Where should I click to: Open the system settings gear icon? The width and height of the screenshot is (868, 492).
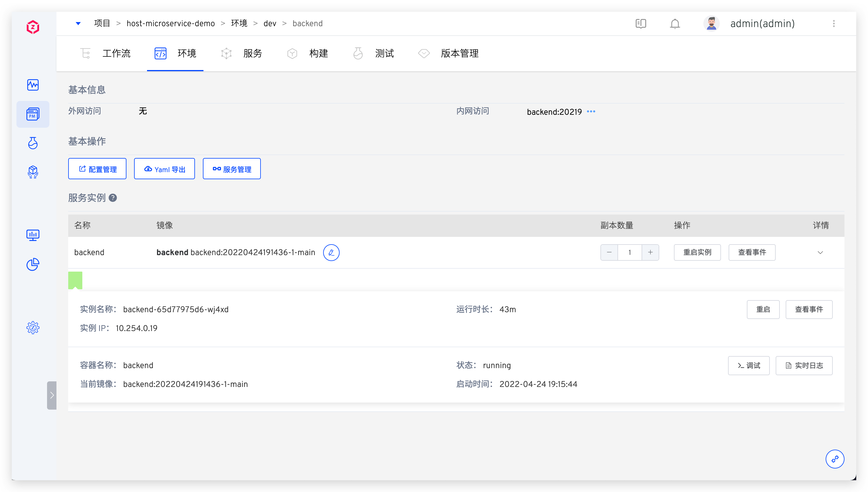[33, 328]
